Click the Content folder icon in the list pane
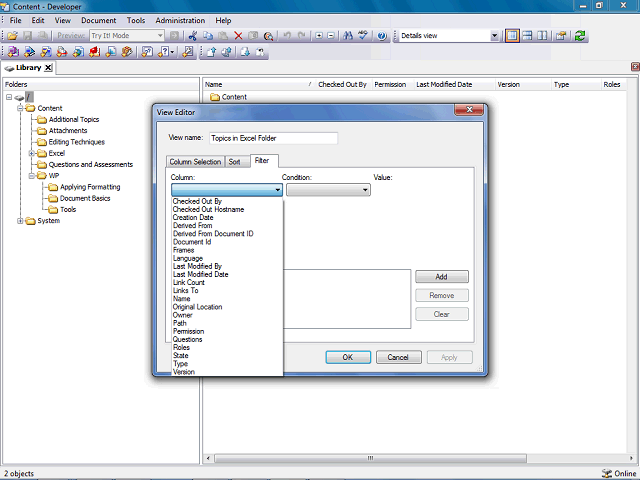Screen dimensions: 640x480 [x=215, y=97]
